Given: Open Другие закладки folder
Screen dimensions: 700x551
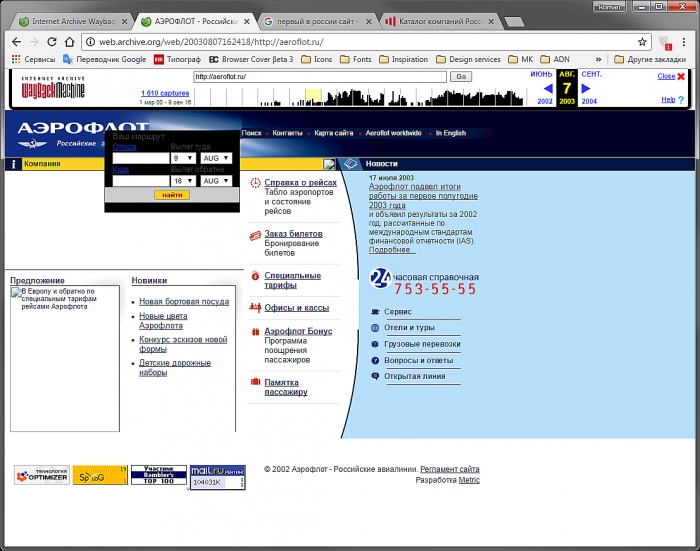Looking at the screenshot, I should coord(650,59).
